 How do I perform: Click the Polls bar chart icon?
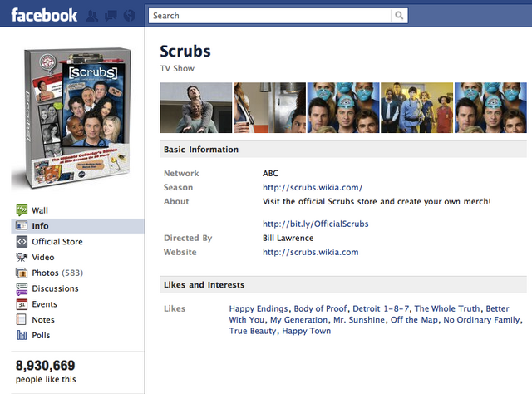(22, 335)
